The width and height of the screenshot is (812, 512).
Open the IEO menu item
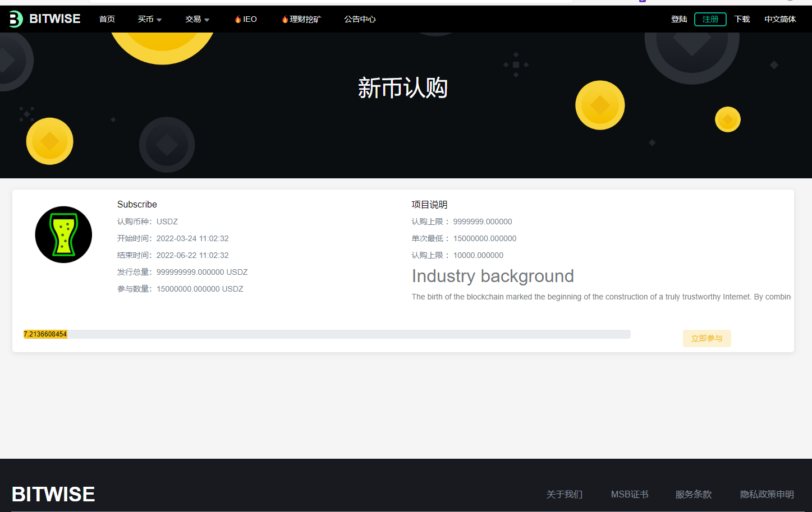coord(250,19)
